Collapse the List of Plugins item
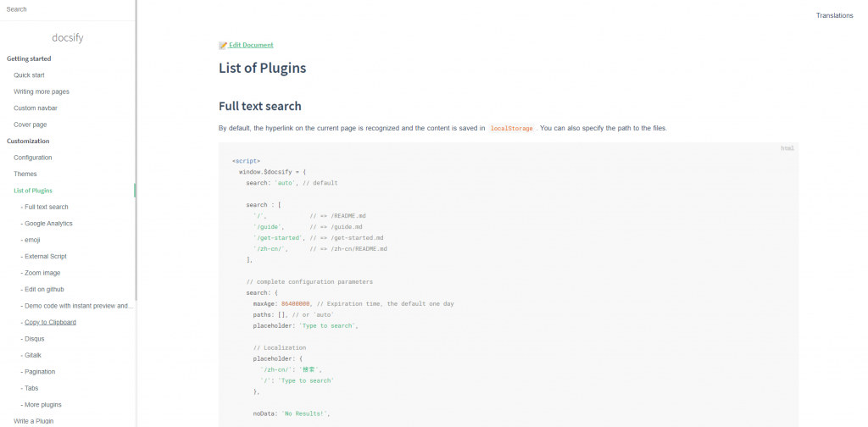 pos(33,191)
